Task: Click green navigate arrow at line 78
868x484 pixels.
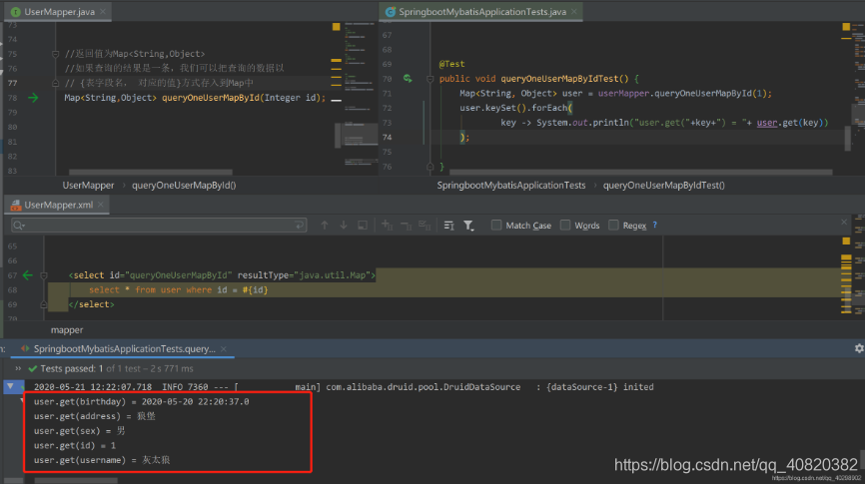Action: (x=33, y=98)
